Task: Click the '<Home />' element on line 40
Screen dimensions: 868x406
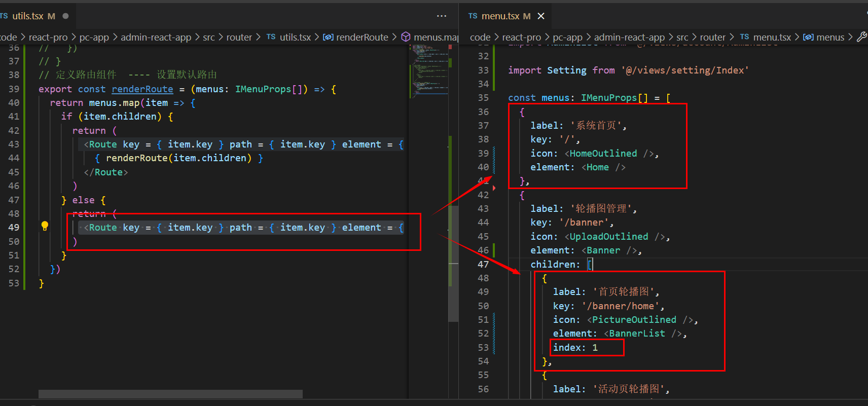Action: click(x=603, y=167)
